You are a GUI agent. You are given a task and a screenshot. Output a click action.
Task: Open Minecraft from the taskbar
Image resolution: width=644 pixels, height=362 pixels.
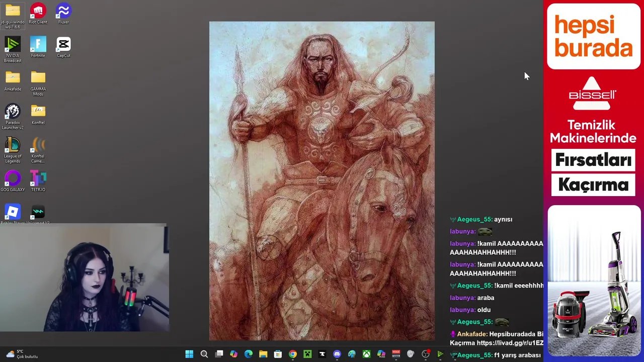307,354
